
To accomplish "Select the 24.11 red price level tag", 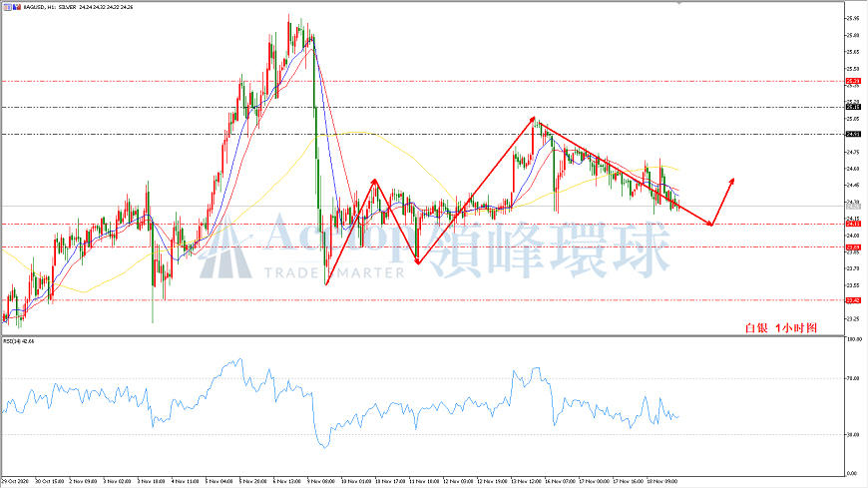I will coord(853,224).
